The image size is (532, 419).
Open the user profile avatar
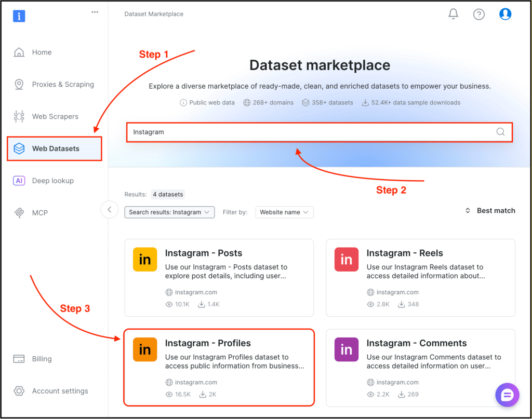tap(505, 14)
